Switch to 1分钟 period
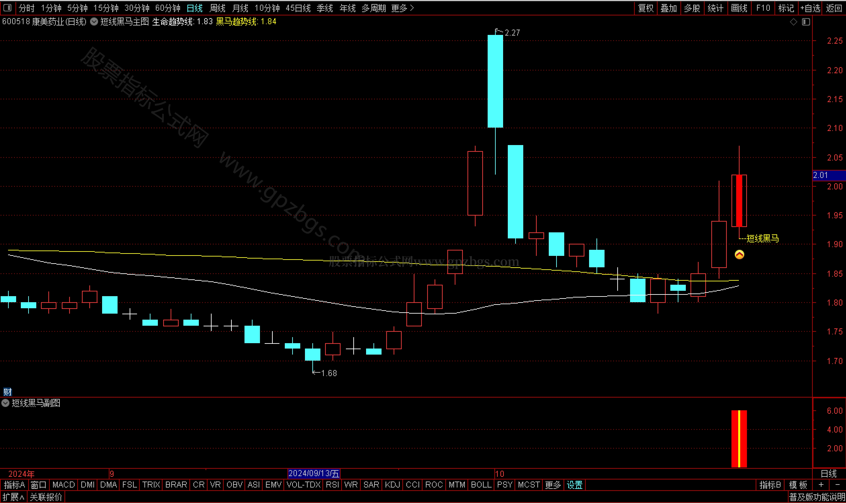The width and height of the screenshot is (846, 504). (x=51, y=8)
